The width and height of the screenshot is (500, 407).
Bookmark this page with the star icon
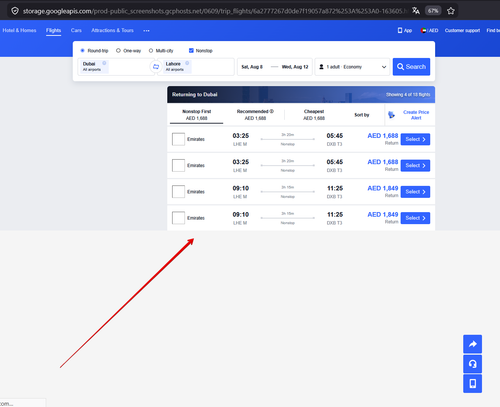[451, 11]
